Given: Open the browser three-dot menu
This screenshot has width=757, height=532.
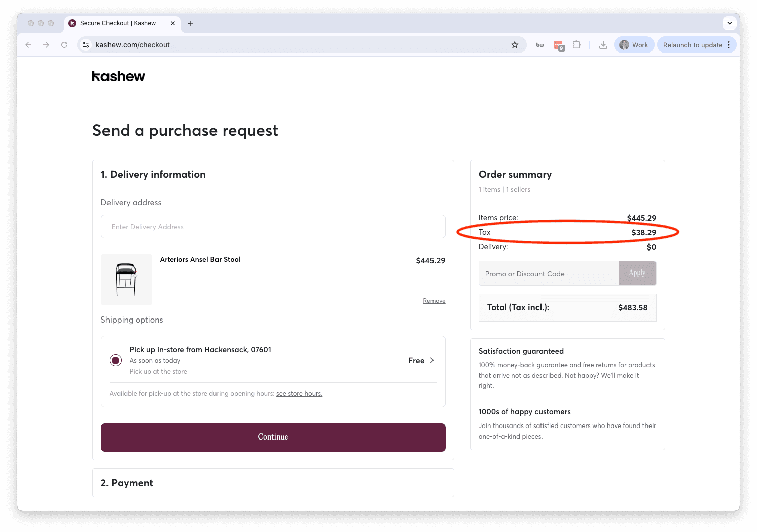Looking at the screenshot, I should pos(729,45).
